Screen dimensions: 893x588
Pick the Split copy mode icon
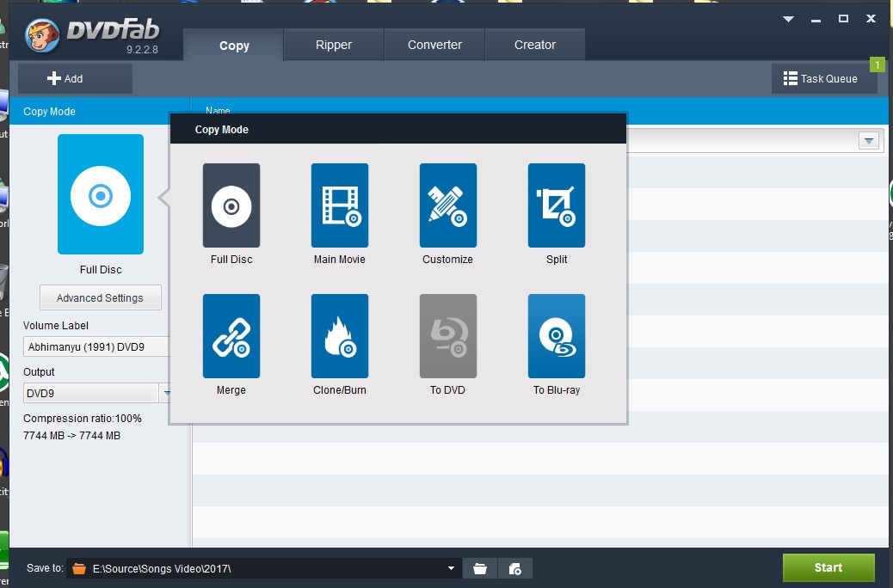[x=556, y=205]
